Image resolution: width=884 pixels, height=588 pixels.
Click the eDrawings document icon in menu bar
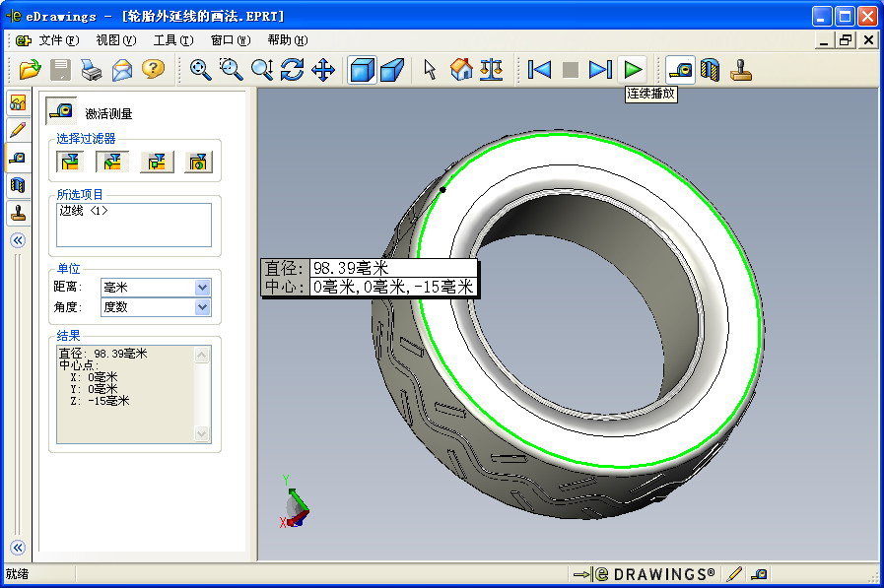tap(24, 40)
